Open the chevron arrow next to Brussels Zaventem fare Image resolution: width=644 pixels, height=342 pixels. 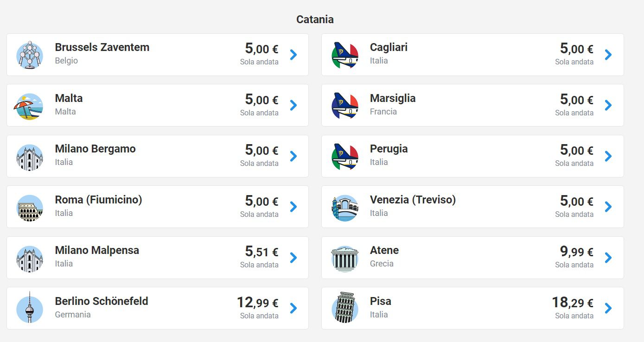click(293, 54)
